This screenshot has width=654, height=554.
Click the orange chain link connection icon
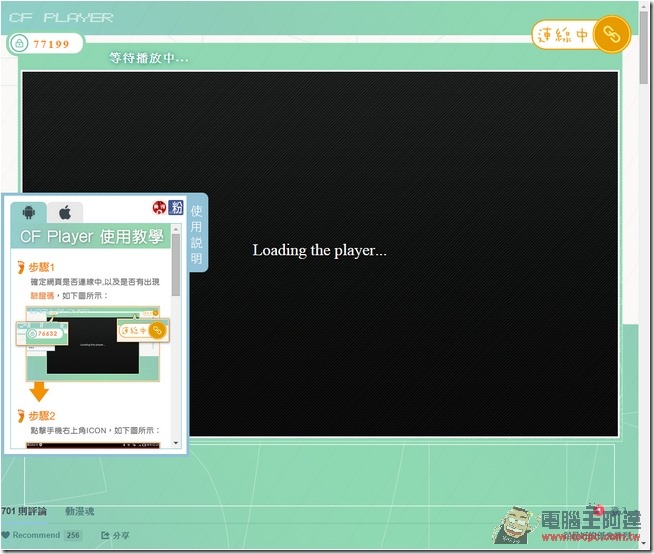(x=611, y=34)
